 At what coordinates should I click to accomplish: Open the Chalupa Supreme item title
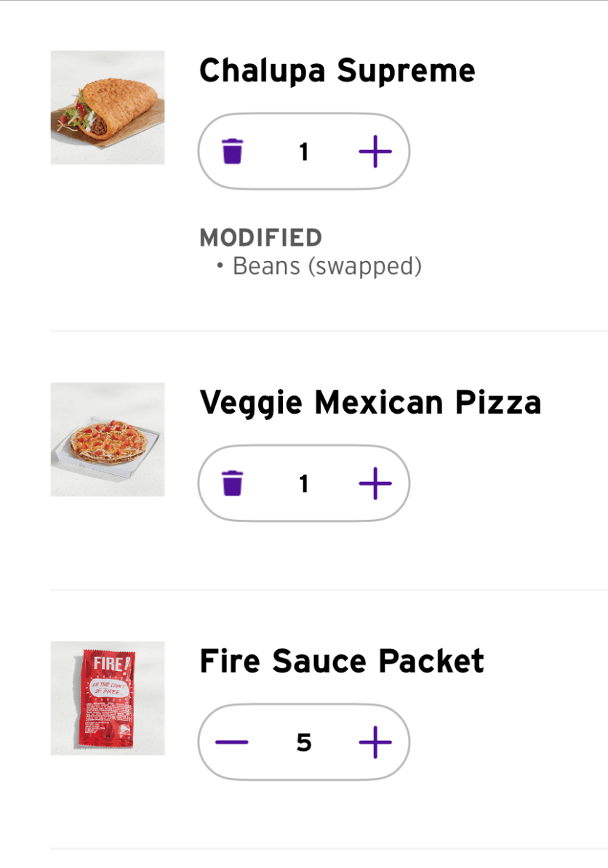337,71
